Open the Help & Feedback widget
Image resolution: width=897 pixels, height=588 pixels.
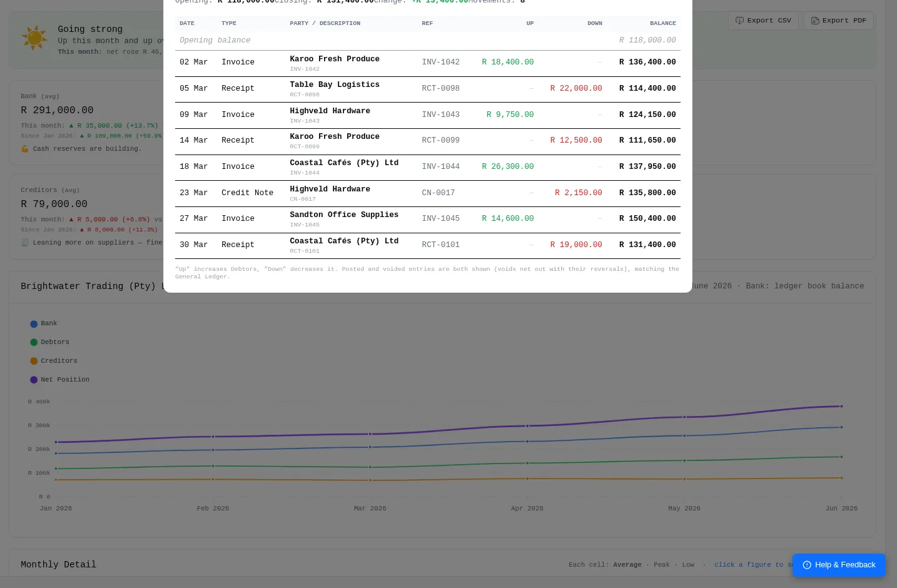coord(839,565)
